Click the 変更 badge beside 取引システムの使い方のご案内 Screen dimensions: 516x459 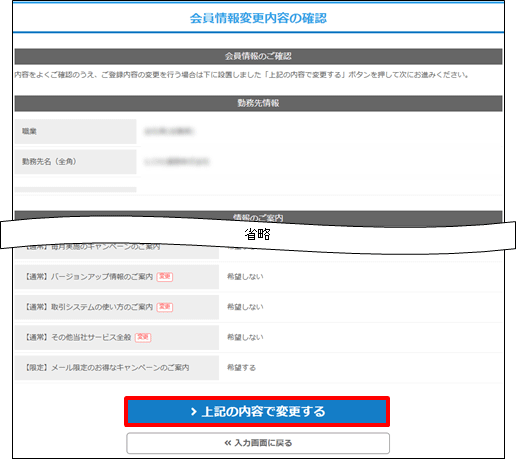pyautogui.click(x=165, y=307)
